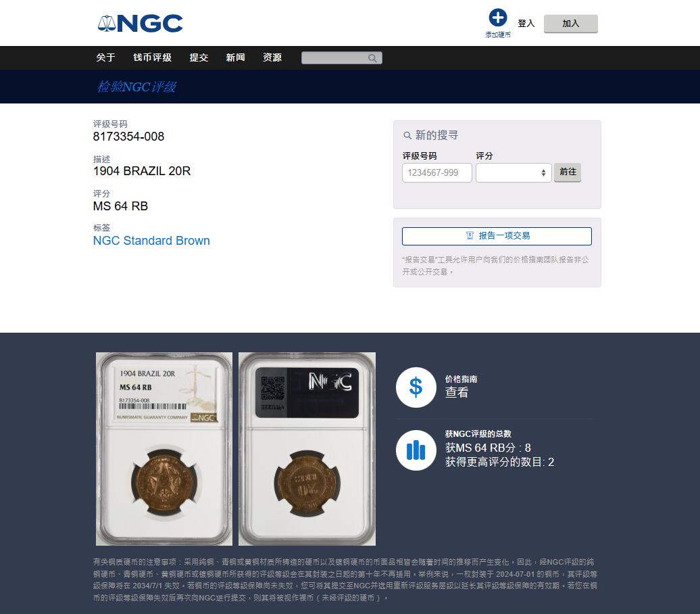700x614 pixels.
Task: View the coin obverse slab image
Action: pyautogui.click(x=164, y=449)
